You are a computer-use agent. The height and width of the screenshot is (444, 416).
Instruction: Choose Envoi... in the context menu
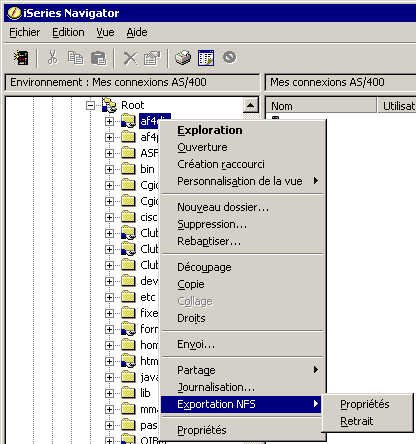point(242,344)
